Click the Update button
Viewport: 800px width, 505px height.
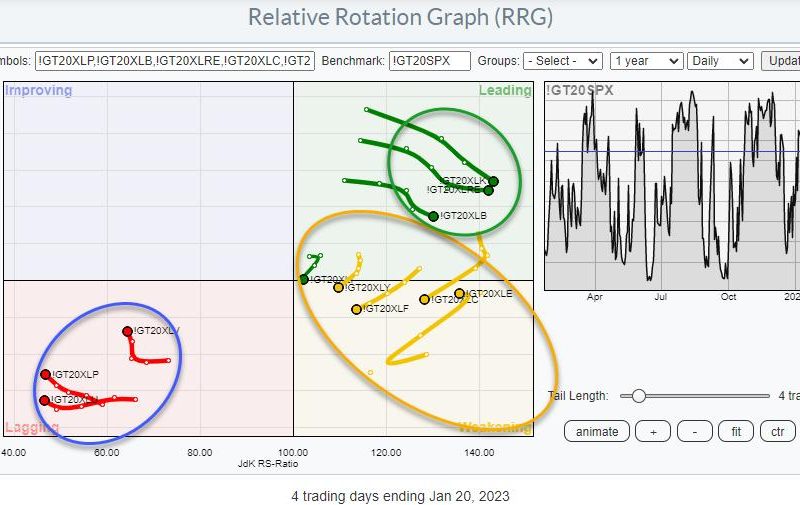click(781, 61)
